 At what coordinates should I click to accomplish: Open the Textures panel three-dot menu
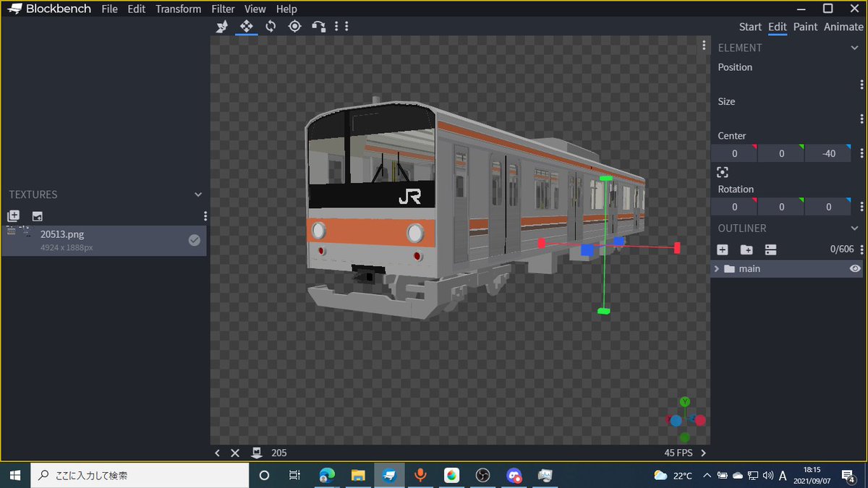(x=205, y=215)
